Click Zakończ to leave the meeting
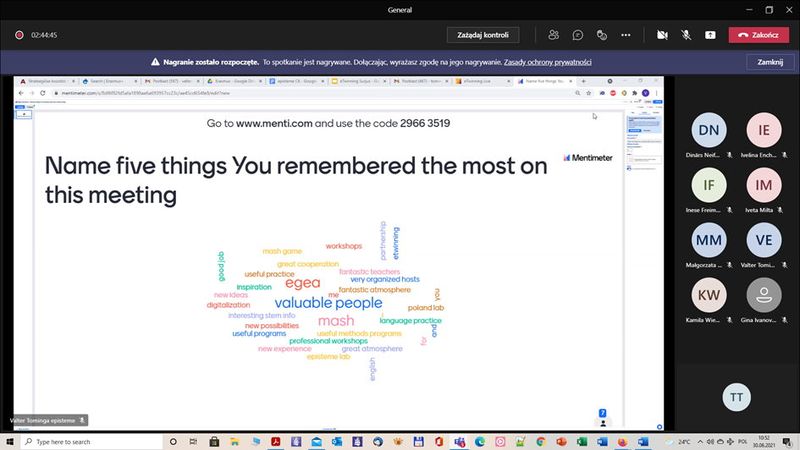The width and height of the screenshot is (800, 450). 759,35
